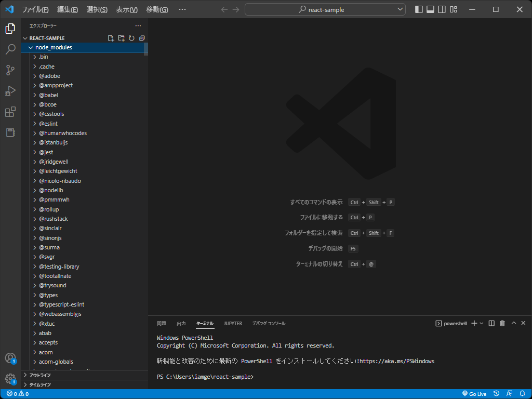Refresh the explorer tree
The height and width of the screenshot is (399, 532).
pos(131,38)
